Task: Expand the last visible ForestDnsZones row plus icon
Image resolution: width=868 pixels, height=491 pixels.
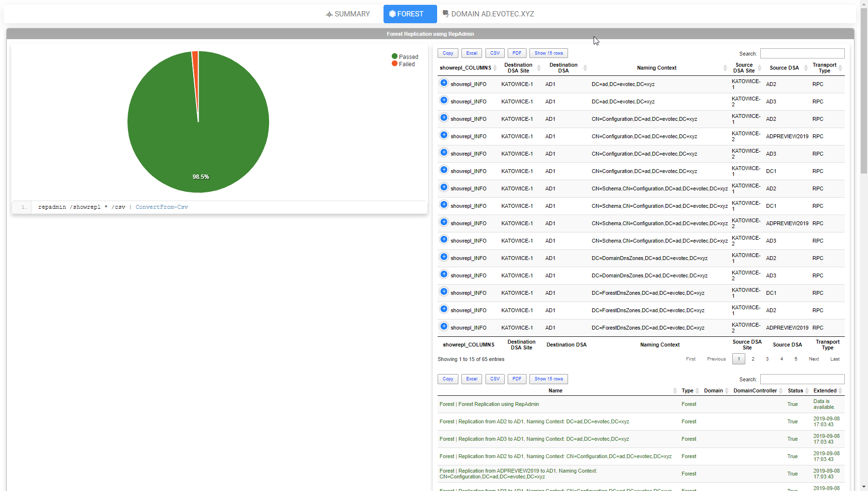Action: pos(444,327)
